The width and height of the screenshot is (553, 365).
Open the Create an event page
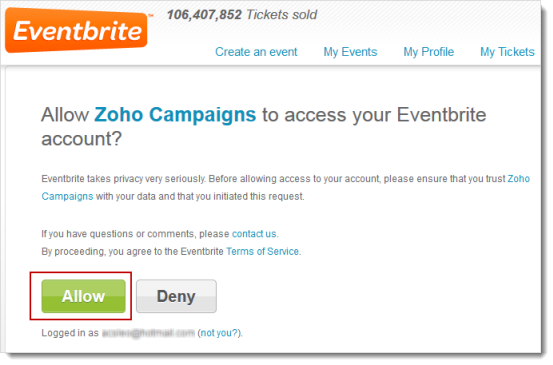point(256,52)
